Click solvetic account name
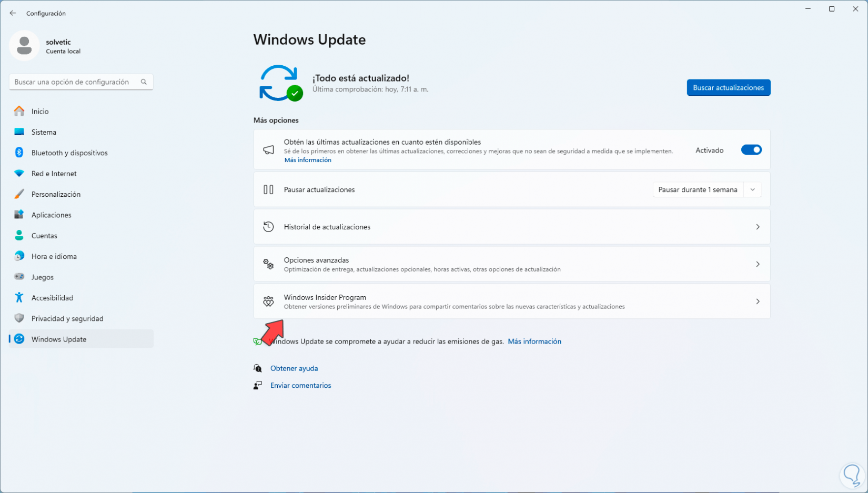 pos(58,42)
